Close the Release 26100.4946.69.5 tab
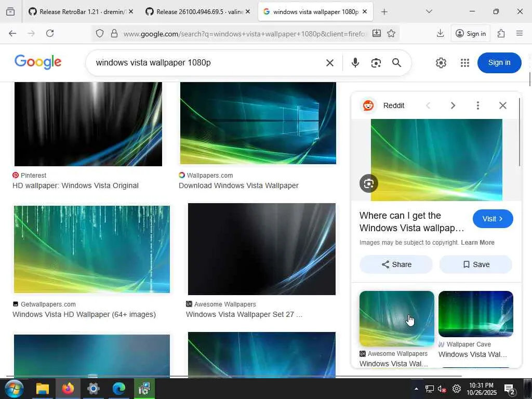The width and height of the screenshot is (532, 399). tap(248, 11)
